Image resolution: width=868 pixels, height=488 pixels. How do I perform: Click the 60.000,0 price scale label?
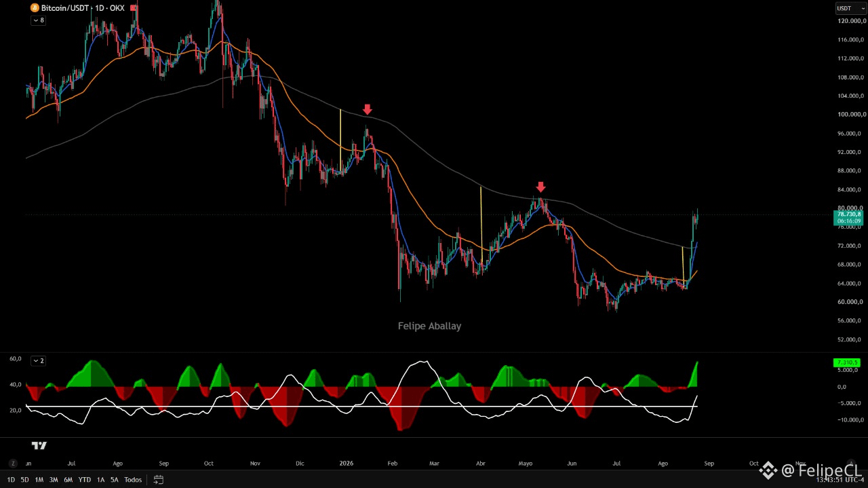point(851,302)
